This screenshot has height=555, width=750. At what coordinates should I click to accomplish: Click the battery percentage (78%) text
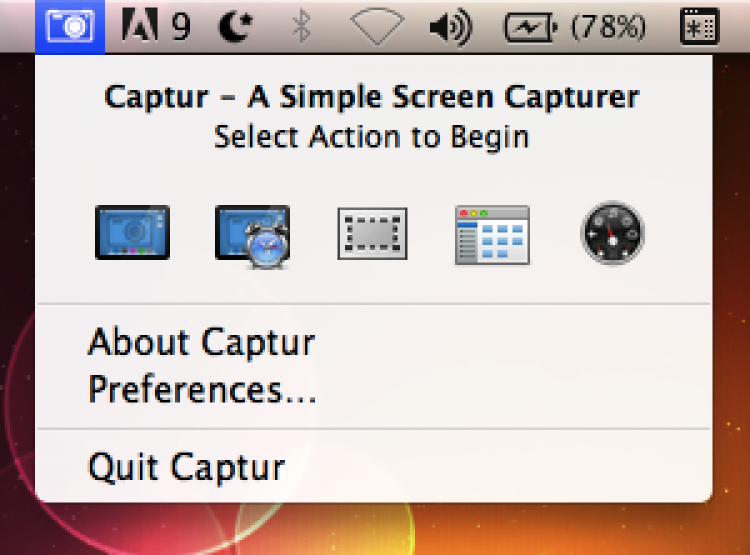pos(609,27)
